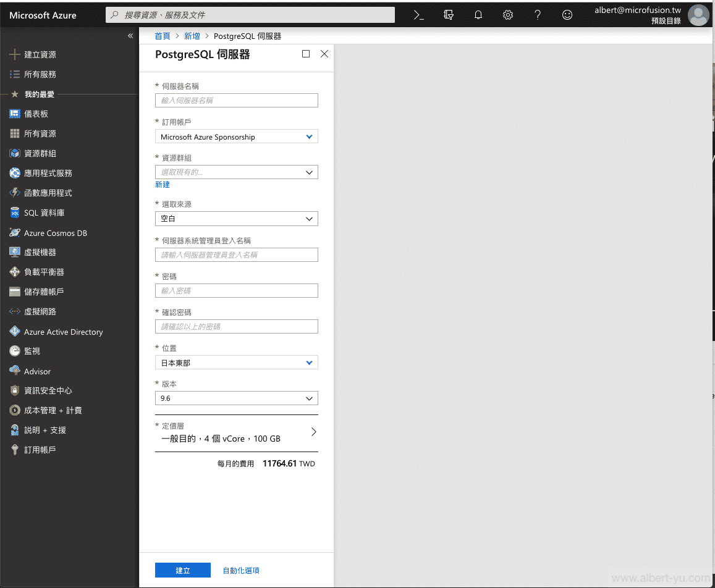Focus the 伺服器系統管理員登入名稱 field
Image resolution: width=715 pixels, height=588 pixels.
236,255
